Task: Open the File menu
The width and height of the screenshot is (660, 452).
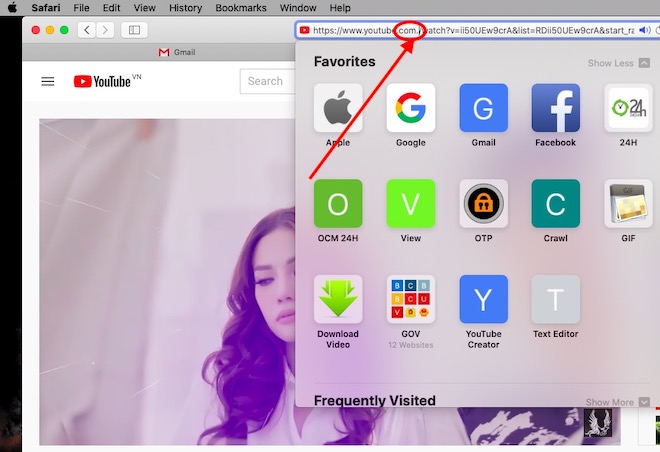Action: [x=81, y=8]
